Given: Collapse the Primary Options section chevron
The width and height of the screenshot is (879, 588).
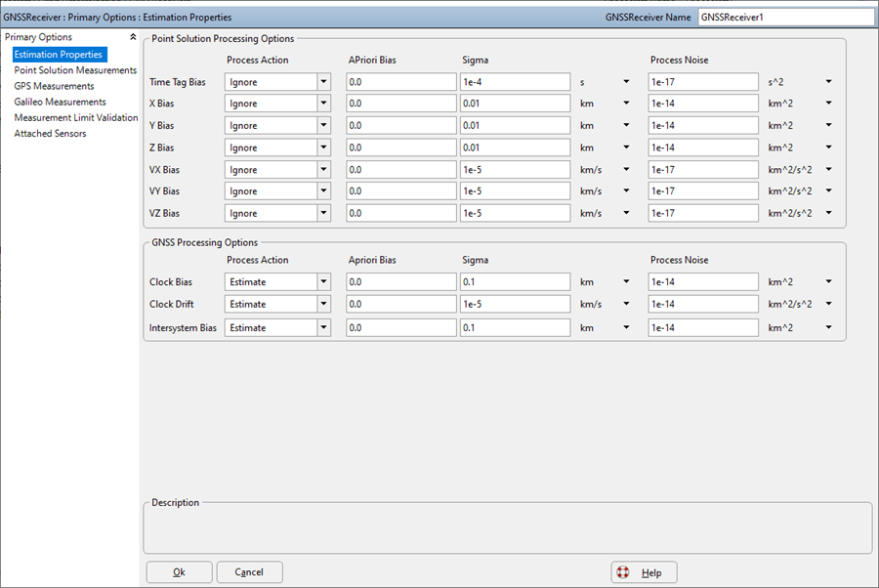Looking at the screenshot, I should 133,37.
